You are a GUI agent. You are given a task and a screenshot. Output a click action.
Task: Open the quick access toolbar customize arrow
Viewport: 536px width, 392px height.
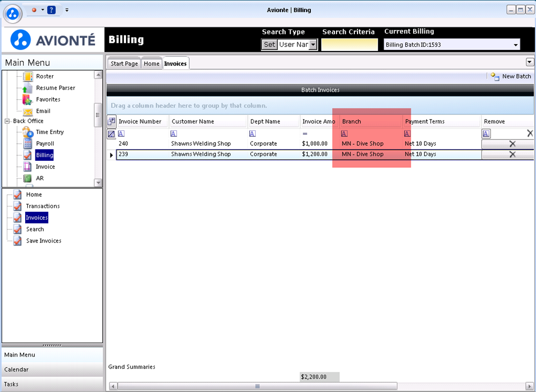(x=67, y=10)
